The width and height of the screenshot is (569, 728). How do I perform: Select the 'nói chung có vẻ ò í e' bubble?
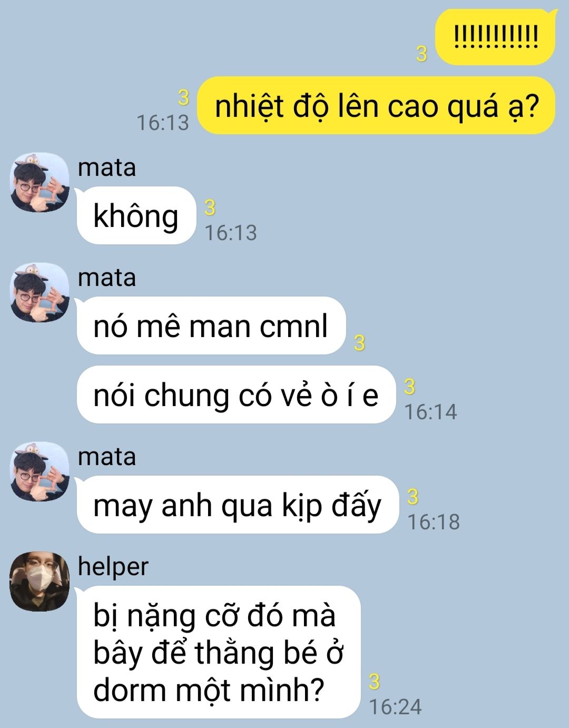click(236, 395)
